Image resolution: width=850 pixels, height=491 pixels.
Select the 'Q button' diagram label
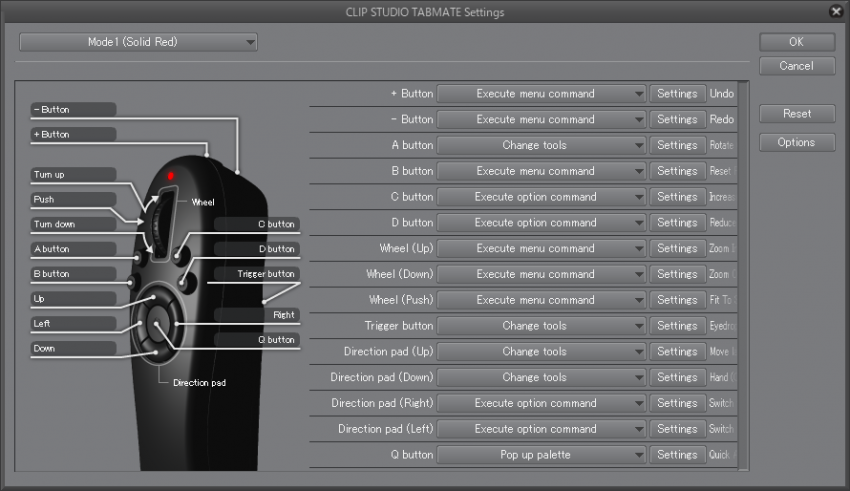coord(257,340)
